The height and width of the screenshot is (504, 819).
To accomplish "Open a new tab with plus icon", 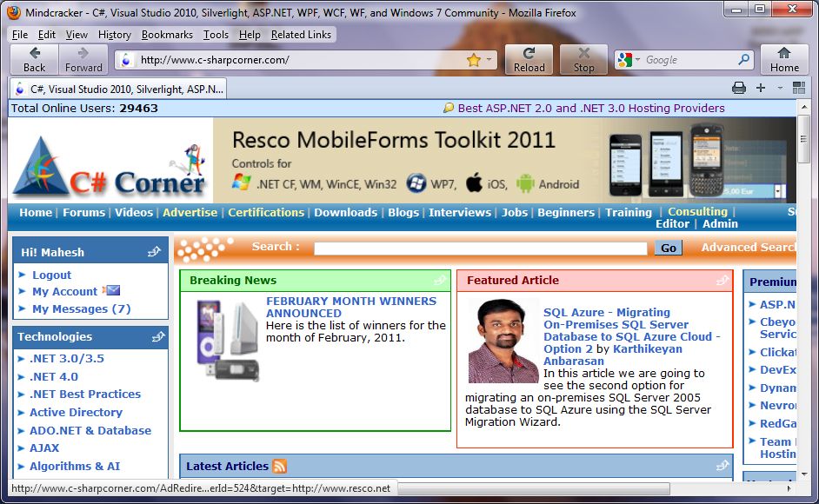I will point(761,88).
